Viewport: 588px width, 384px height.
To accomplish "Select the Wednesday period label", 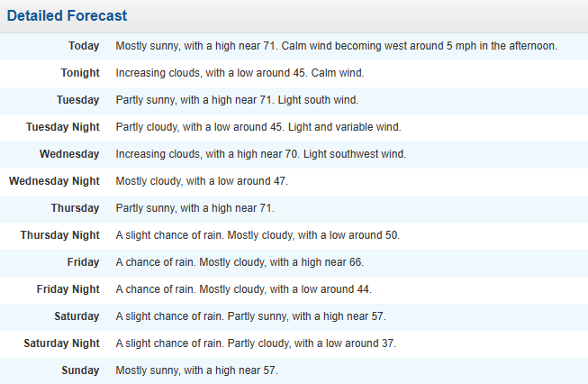I will pos(69,154).
